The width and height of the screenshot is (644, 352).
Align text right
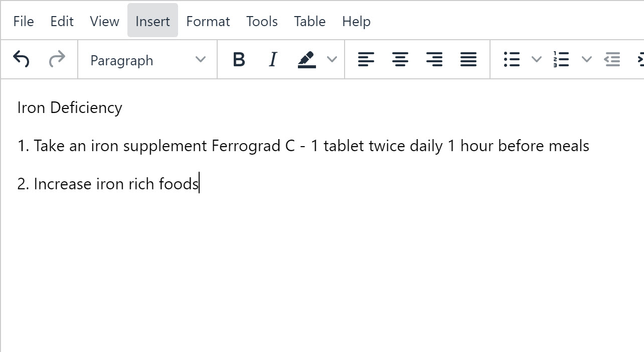click(x=434, y=60)
